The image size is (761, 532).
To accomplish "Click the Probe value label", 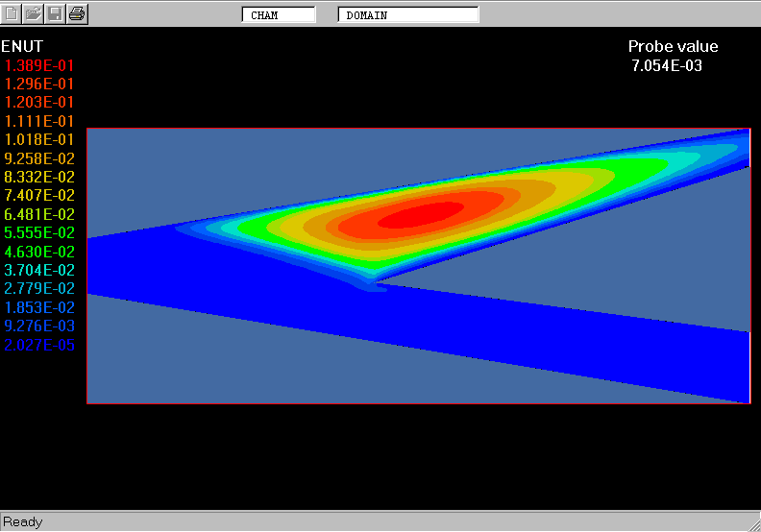I will [x=673, y=47].
